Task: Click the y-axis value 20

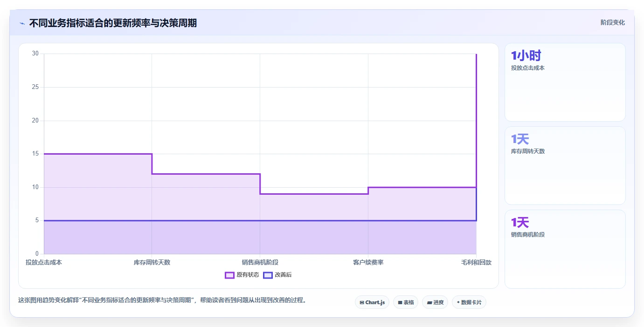Action: [x=35, y=121]
